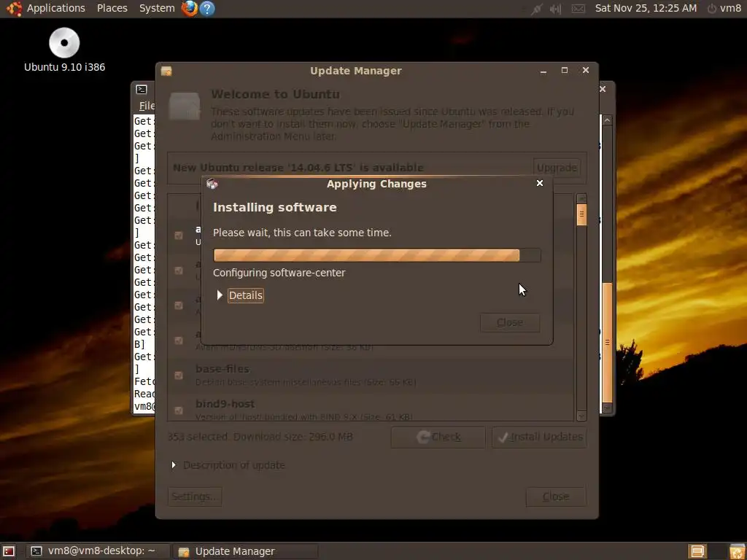Click the Install Updates button

[539, 437]
